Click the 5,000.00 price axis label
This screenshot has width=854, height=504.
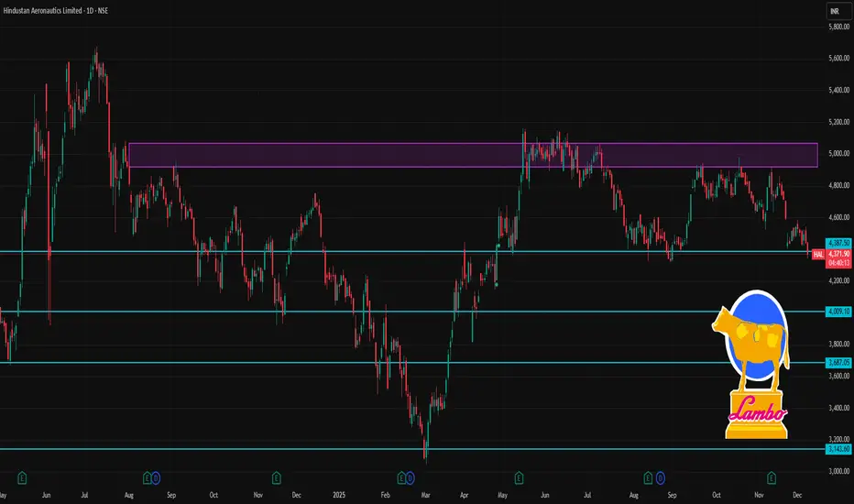click(838, 154)
